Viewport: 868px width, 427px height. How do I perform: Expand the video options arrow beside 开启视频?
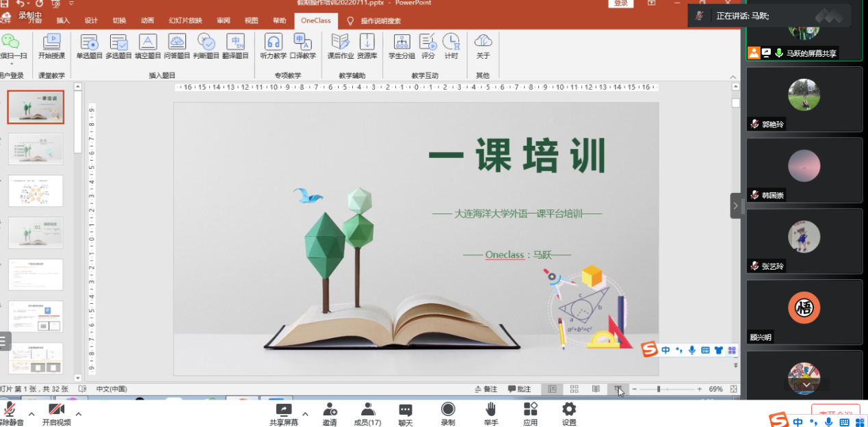coord(79,413)
